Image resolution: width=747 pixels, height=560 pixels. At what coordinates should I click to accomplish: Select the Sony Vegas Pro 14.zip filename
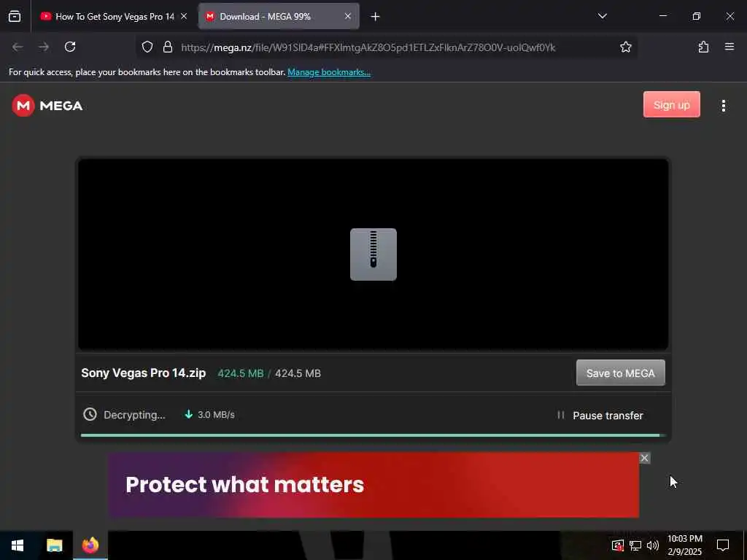click(144, 373)
